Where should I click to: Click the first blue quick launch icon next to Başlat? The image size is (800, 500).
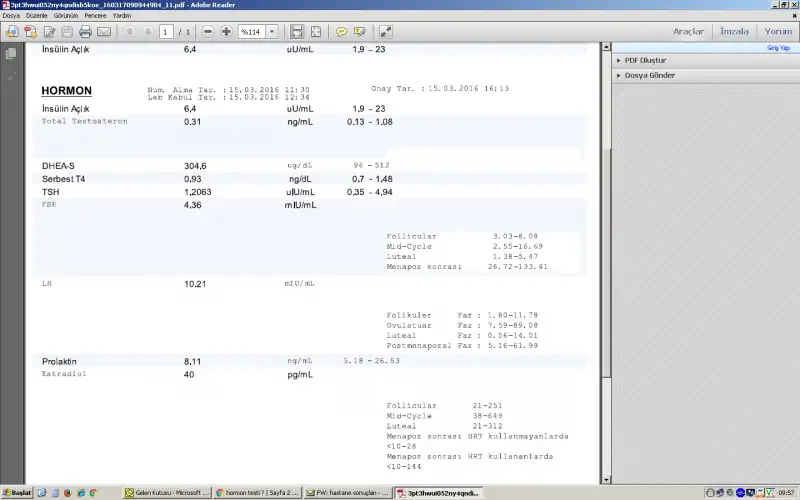(42, 493)
